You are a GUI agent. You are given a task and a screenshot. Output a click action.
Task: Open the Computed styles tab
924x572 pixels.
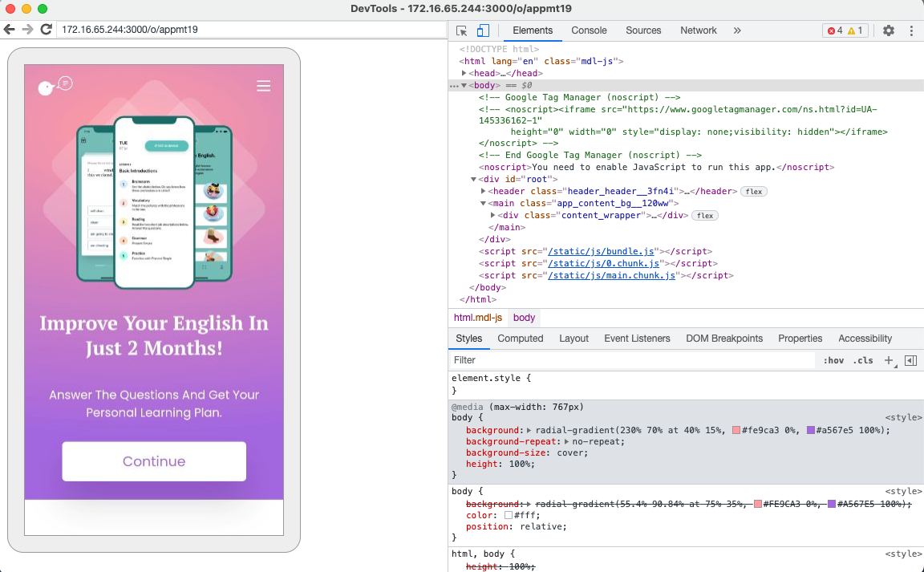click(x=520, y=339)
